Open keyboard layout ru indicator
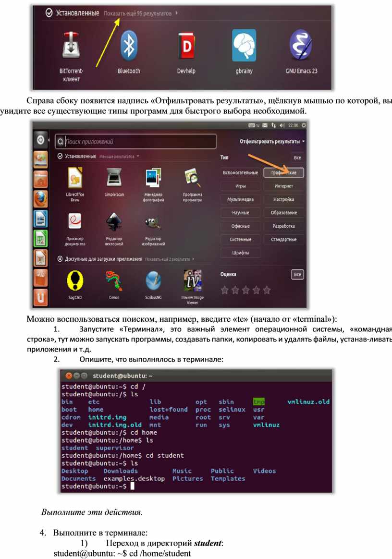Image resolution: width=392 pixels, height=559 pixels. 254,125
